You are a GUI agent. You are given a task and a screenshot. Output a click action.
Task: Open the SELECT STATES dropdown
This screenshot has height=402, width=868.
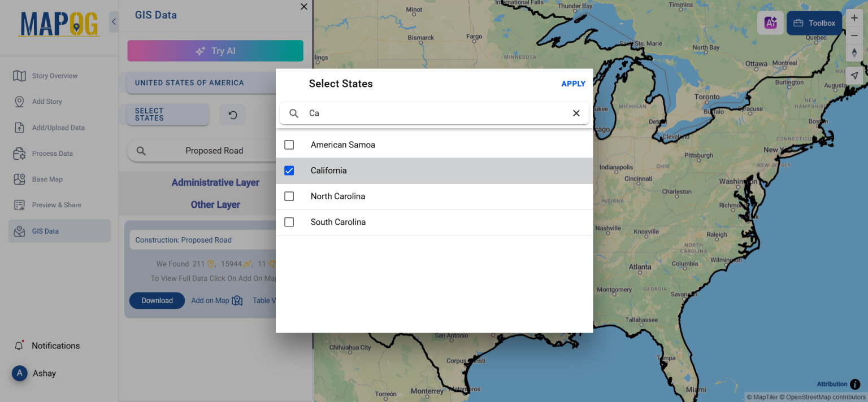coord(167,115)
